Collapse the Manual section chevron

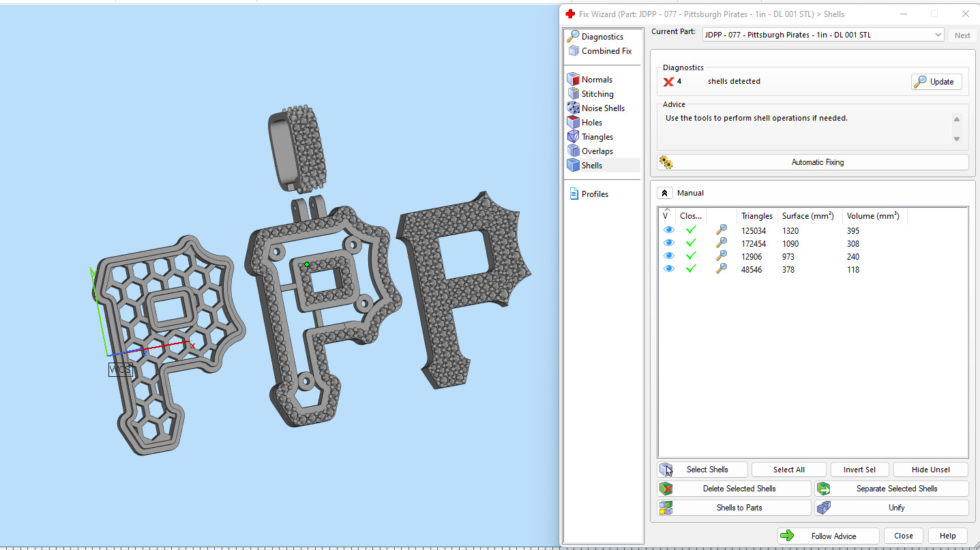point(665,193)
